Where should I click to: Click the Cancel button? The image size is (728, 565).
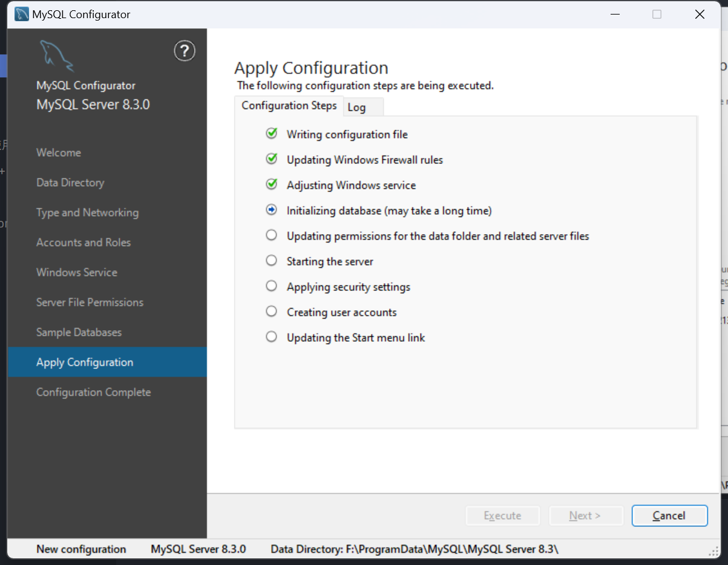click(x=669, y=515)
